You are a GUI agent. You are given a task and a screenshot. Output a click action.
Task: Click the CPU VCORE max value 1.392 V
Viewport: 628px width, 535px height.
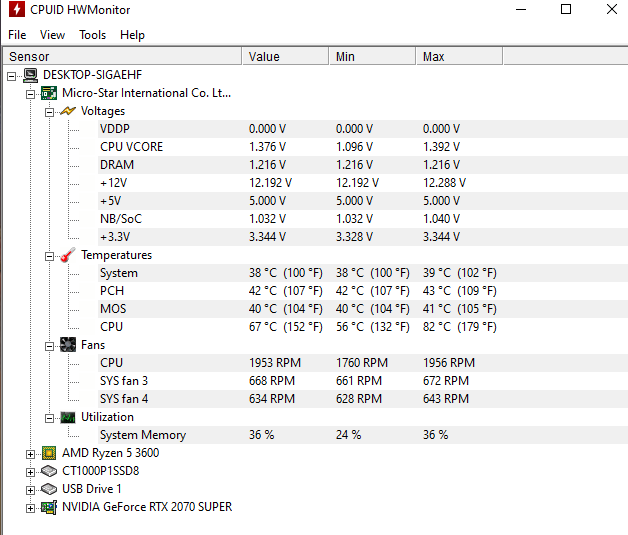click(x=441, y=147)
